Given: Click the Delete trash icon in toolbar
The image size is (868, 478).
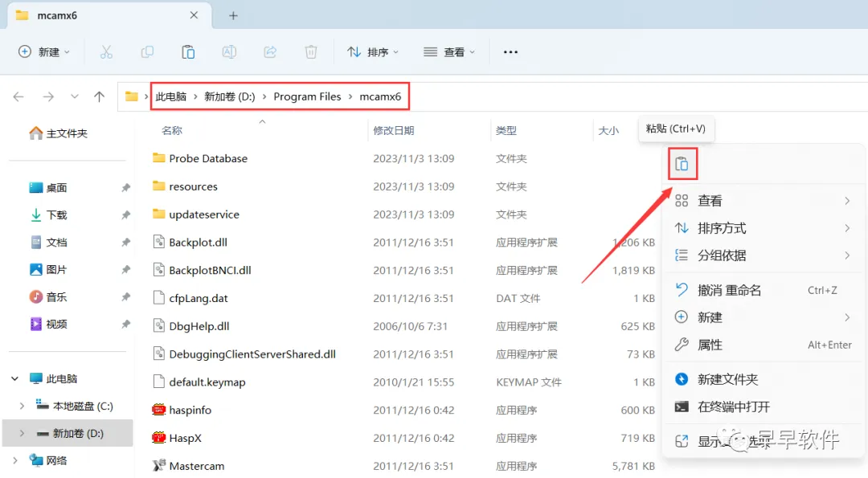Looking at the screenshot, I should 310,52.
